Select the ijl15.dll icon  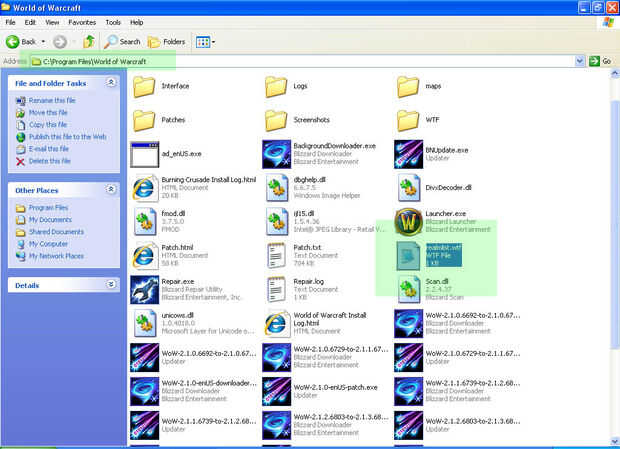(x=277, y=222)
